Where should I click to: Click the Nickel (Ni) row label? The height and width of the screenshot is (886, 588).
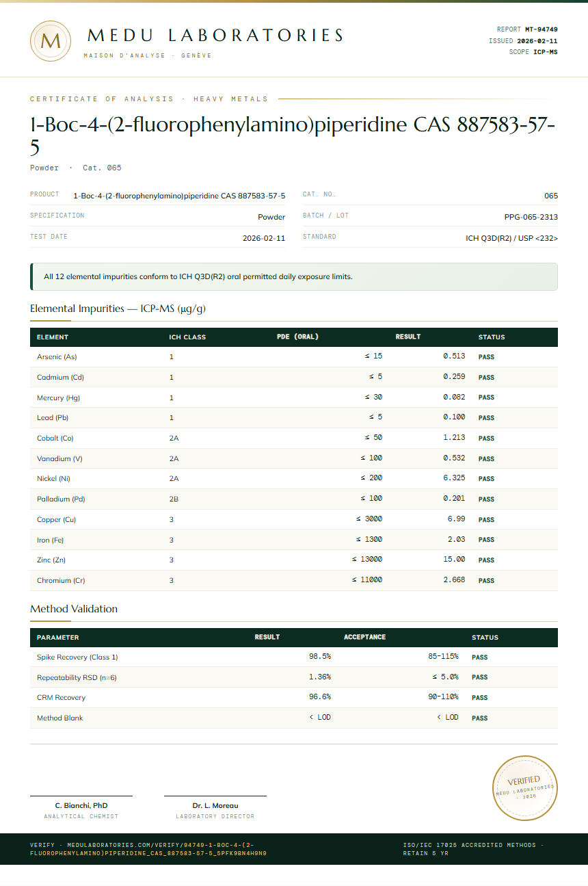click(53, 479)
